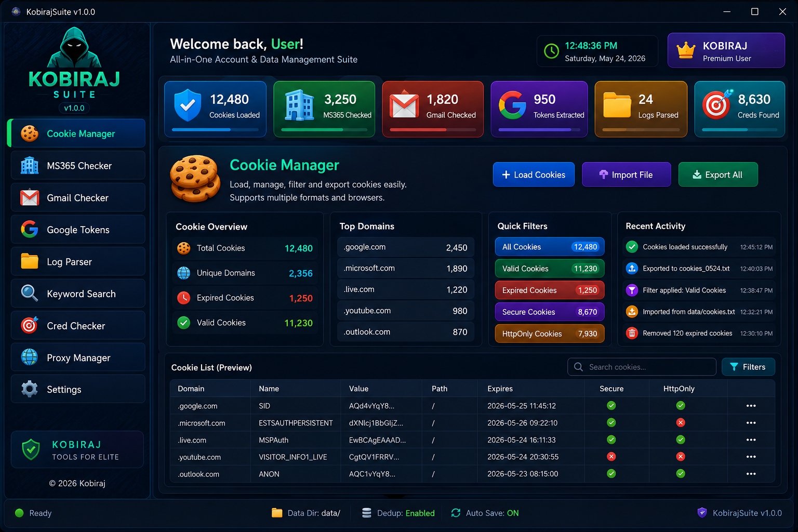Apply the Expired Cookies quick filter

[x=550, y=290]
